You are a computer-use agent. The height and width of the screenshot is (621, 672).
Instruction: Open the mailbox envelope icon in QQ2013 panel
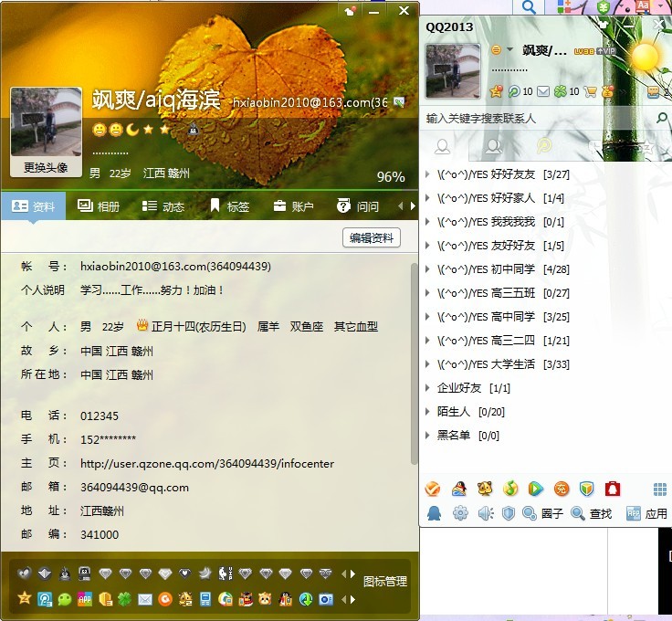[543, 91]
